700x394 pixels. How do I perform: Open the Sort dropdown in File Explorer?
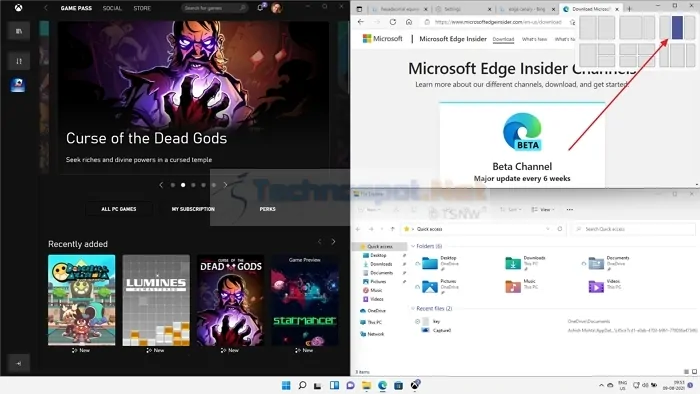(x=510, y=209)
